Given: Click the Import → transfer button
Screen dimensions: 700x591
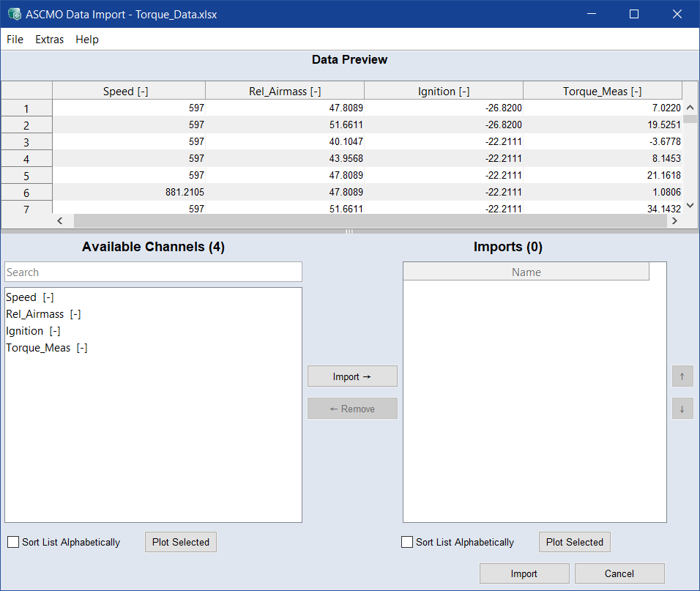Looking at the screenshot, I should (352, 376).
